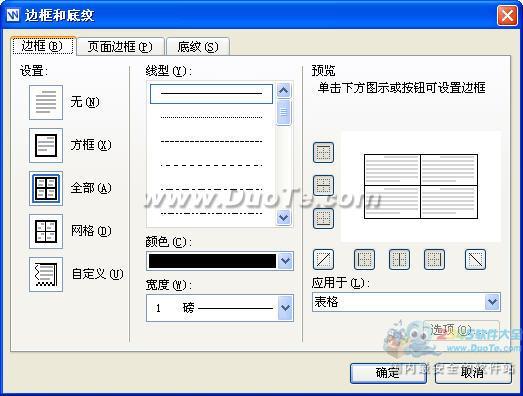Click line style list scroll down arrow

[x=284, y=218]
